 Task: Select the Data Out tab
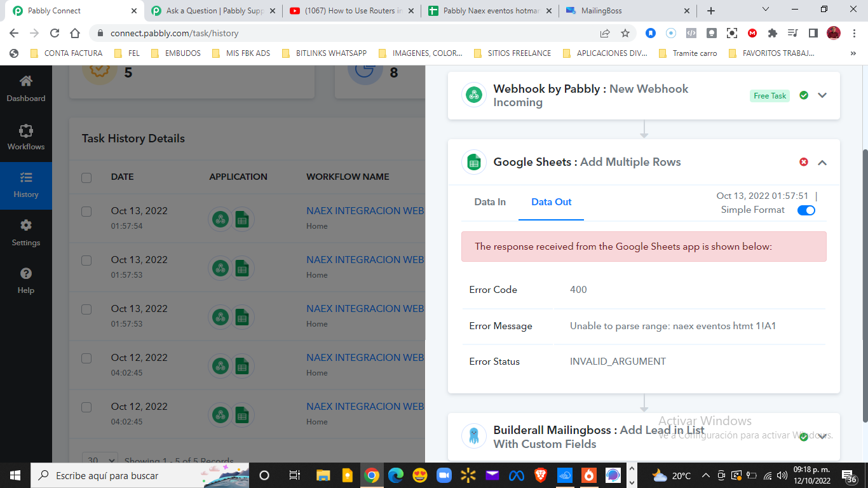pos(552,202)
